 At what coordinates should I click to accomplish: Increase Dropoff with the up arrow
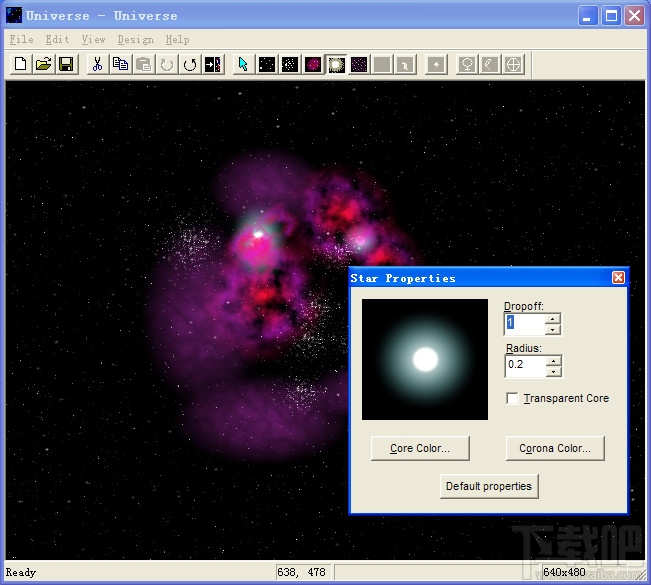click(553, 318)
